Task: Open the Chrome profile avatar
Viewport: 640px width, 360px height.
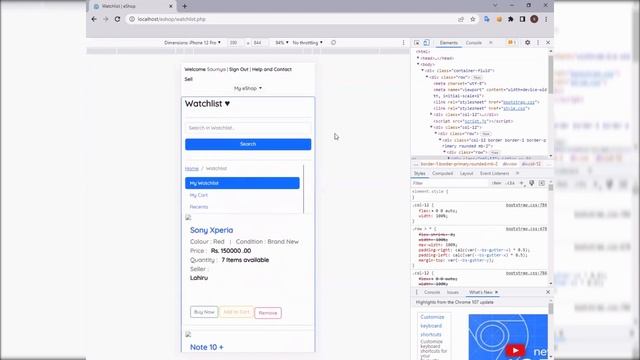Action: pyautogui.click(x=534, y=19)
